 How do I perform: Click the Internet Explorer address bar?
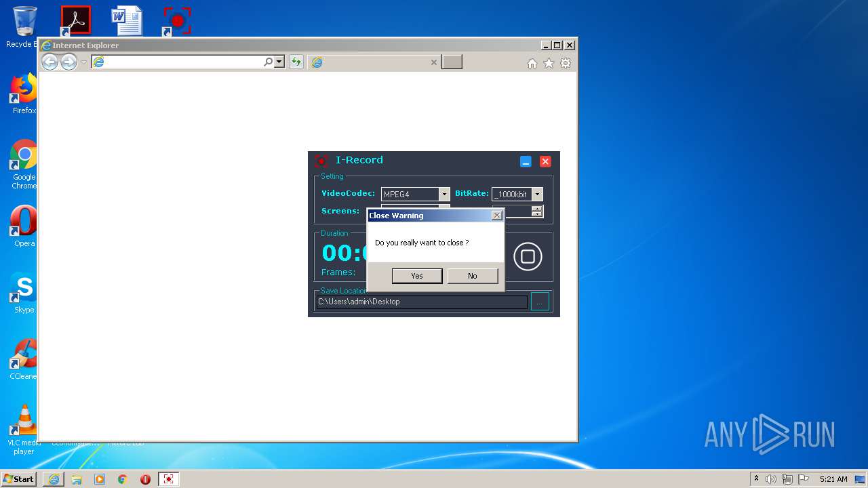183,62
